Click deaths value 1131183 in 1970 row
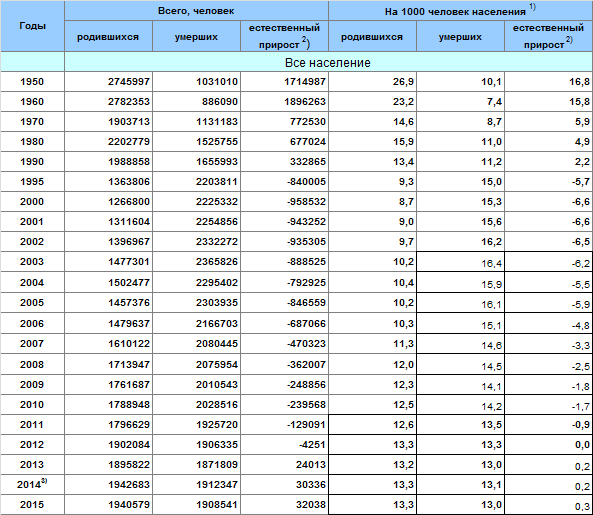 (x=196, y=122)
